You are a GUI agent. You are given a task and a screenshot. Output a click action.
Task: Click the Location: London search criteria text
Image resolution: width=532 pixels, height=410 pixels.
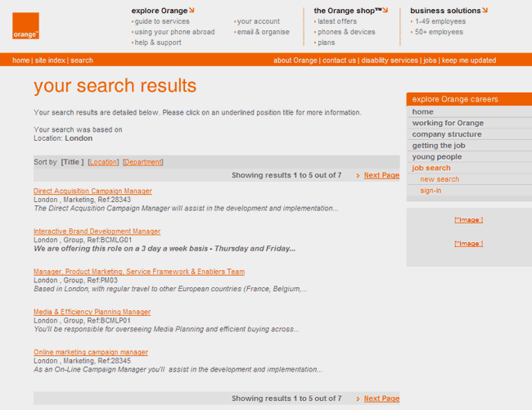coord(63,138)
